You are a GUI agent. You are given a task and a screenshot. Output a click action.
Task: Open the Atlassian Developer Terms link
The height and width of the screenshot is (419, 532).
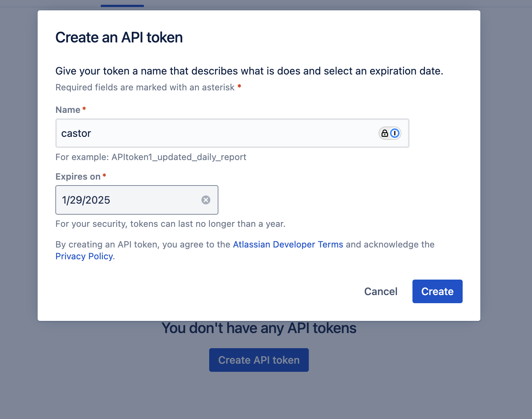click(288, 245)
